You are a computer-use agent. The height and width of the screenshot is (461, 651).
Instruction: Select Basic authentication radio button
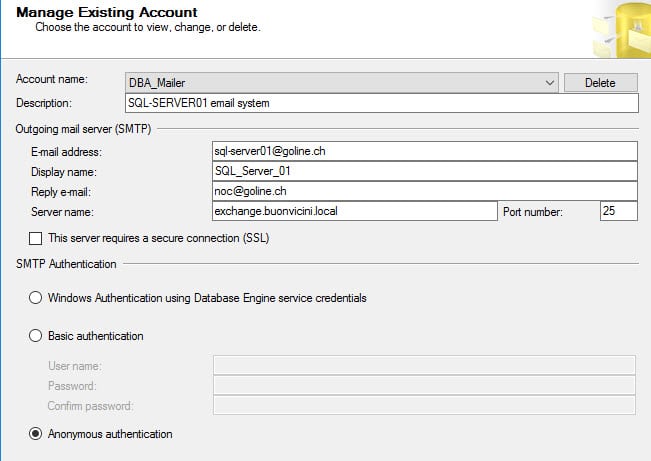pyautogui.click(x=35, y=336)
